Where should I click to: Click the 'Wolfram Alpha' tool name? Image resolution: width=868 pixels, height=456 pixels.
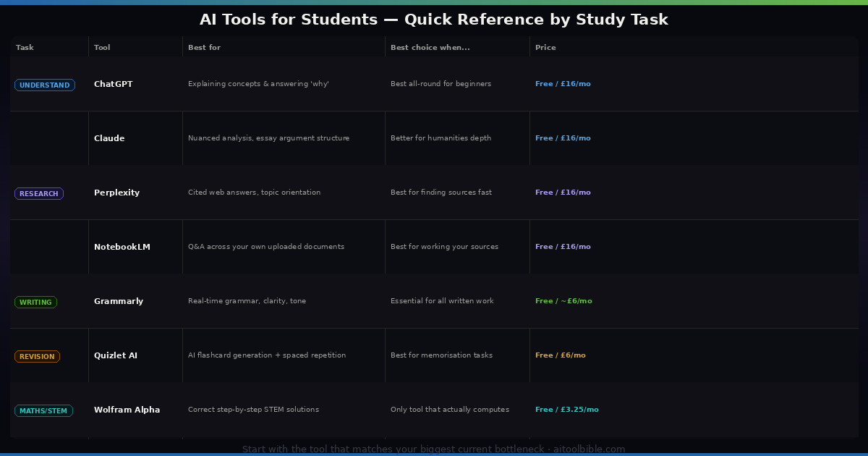127,410
